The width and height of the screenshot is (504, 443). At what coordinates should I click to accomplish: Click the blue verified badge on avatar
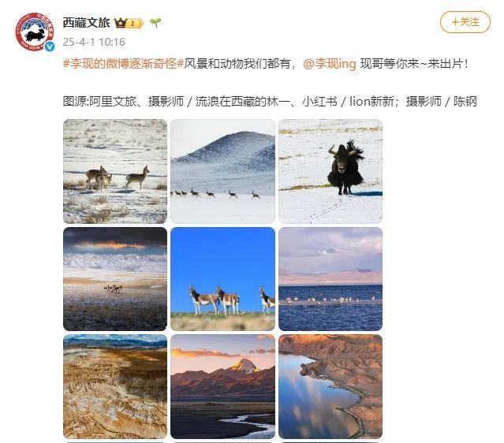point(50,47)
